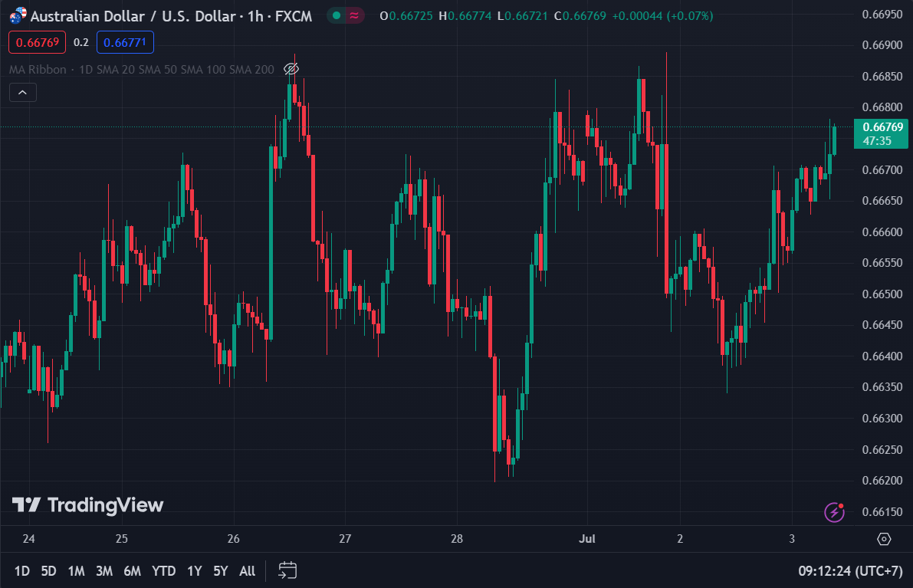Click the low value L0.66721 in header
The image size is (913, 588).
click(522, 16)
